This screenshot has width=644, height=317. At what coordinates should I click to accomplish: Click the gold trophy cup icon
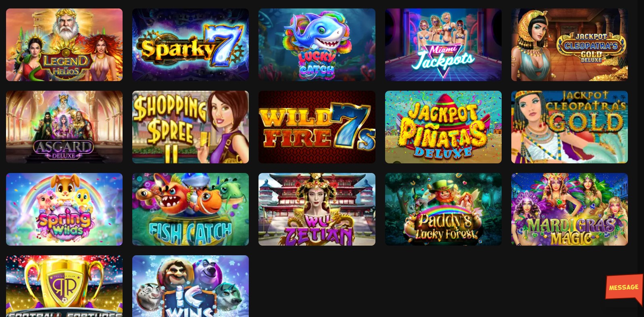(x=65, y=282)
